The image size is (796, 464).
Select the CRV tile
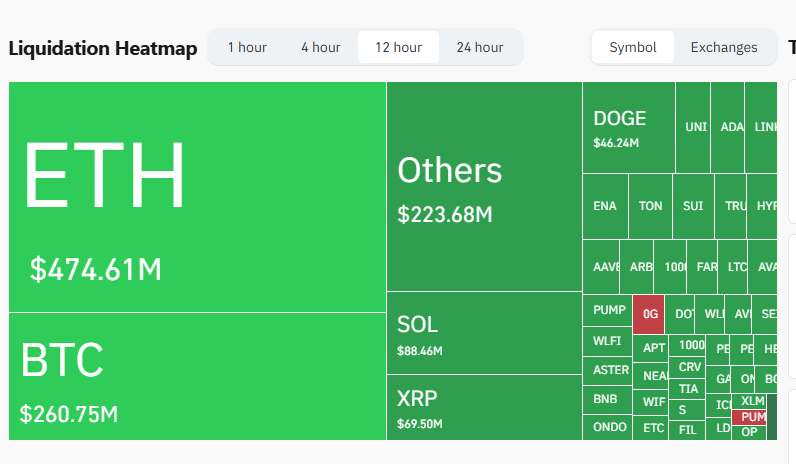point(687,367)
